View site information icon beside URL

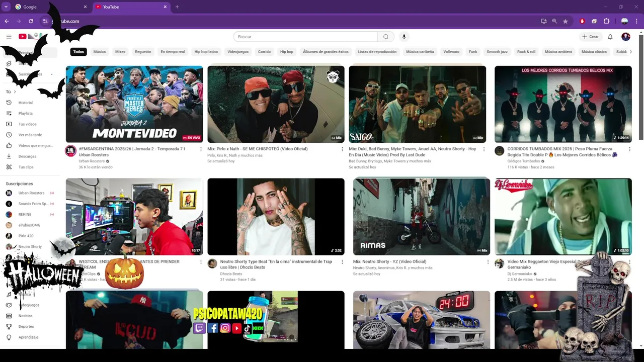click(45, 21)
